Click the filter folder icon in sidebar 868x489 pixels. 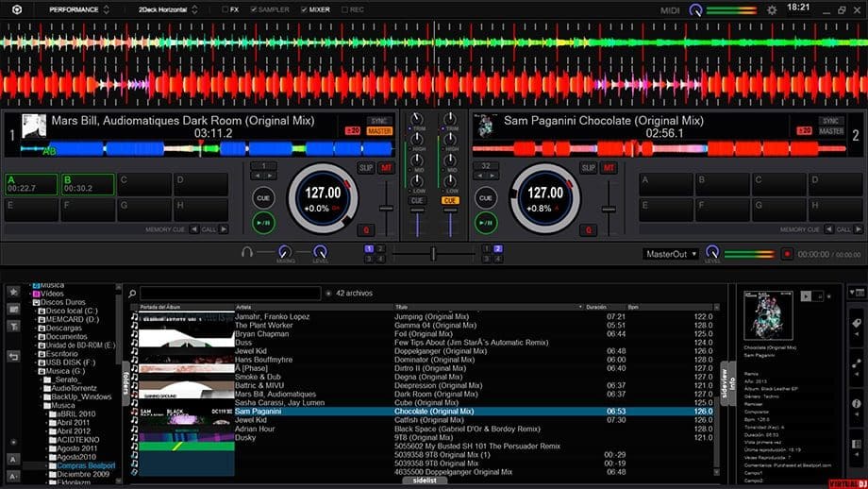pos(13,327)
